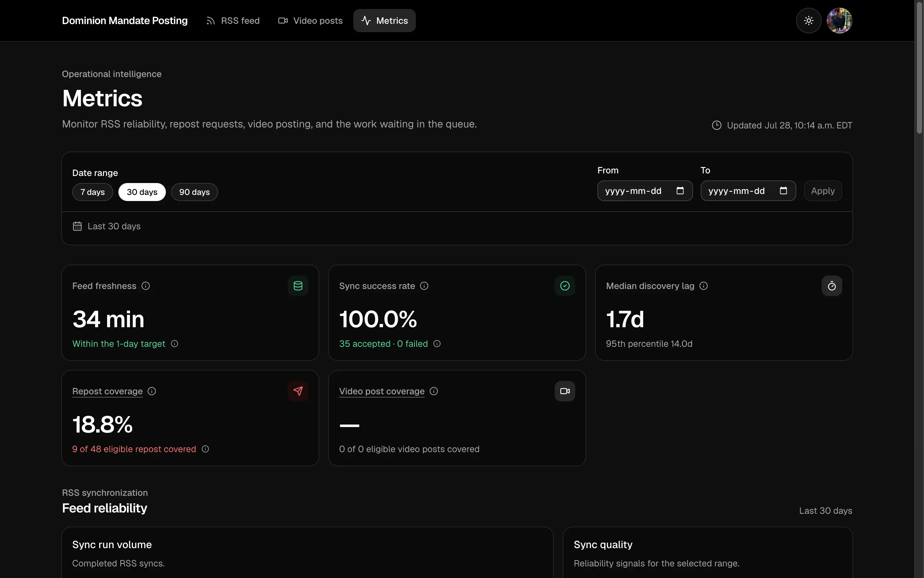This screenshot has width=924, height=578.
Task: Show info for Sync success rate
Action: click(424, 286)
